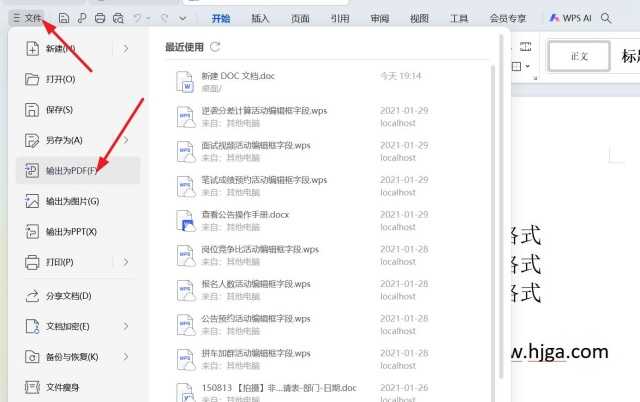Image resolution: width=640 pixels, height=402 pixels.
Task: Click the hjga.com link in document
Action: [x=560, y=352]
